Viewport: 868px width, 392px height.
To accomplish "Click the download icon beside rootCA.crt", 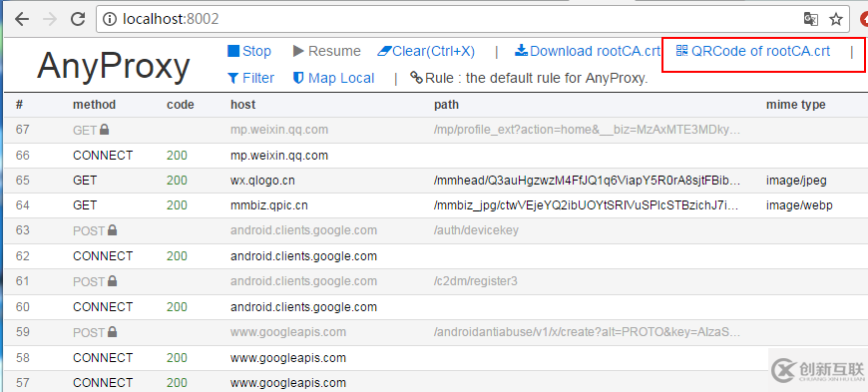I will pos(521,51).
